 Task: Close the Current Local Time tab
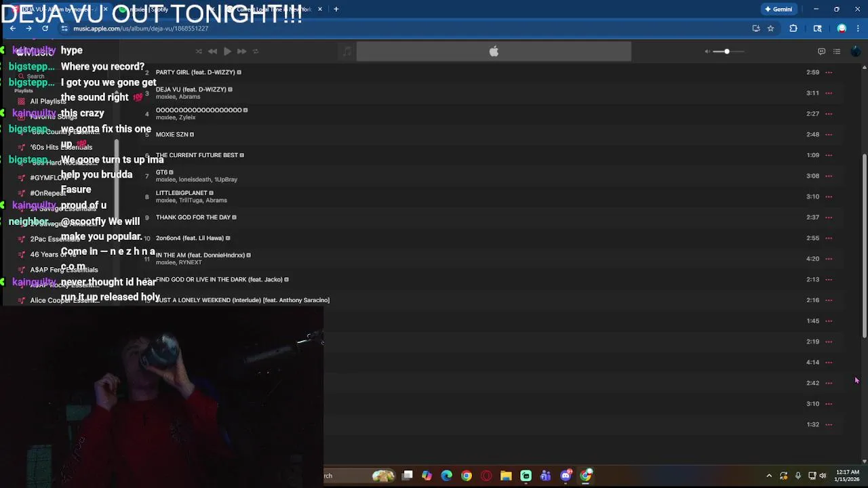coord(320,9)
